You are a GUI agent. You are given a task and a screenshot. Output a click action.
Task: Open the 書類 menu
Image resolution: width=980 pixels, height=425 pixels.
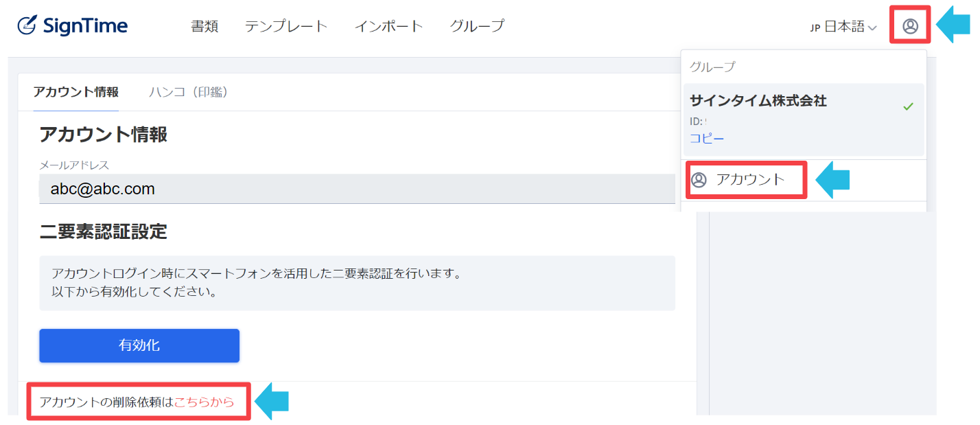point(205,26)
